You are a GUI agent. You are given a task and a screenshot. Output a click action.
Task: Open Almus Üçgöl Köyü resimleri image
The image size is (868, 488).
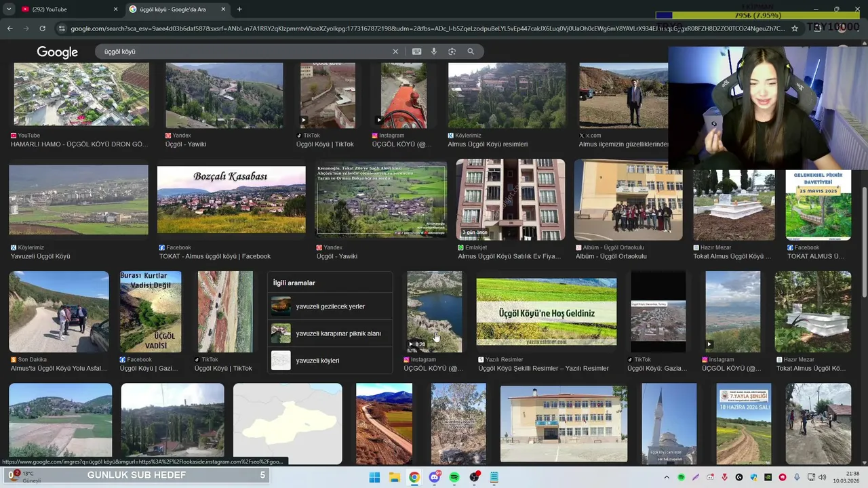click(x=507, y=96)
